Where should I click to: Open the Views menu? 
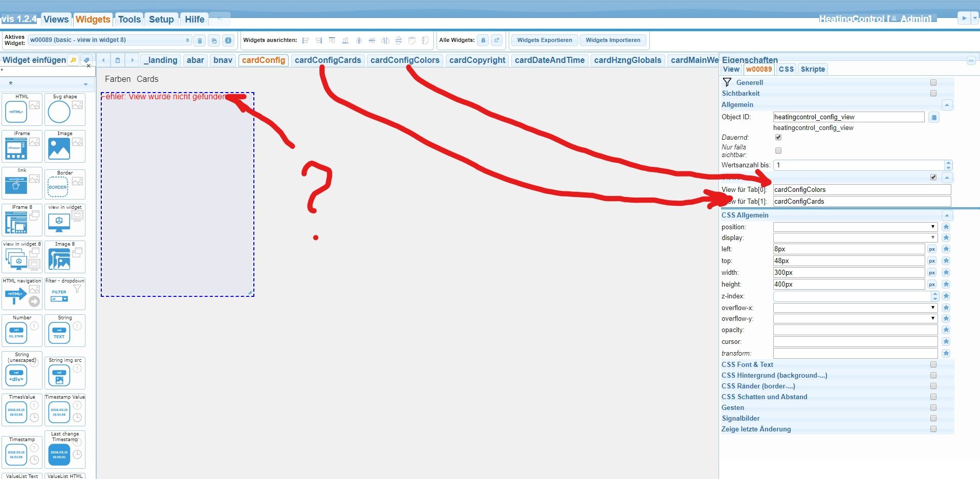point(56,19)
